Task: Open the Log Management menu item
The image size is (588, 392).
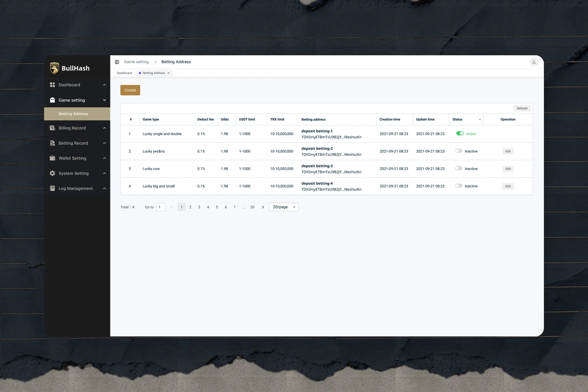Action: tap(77, 188)
